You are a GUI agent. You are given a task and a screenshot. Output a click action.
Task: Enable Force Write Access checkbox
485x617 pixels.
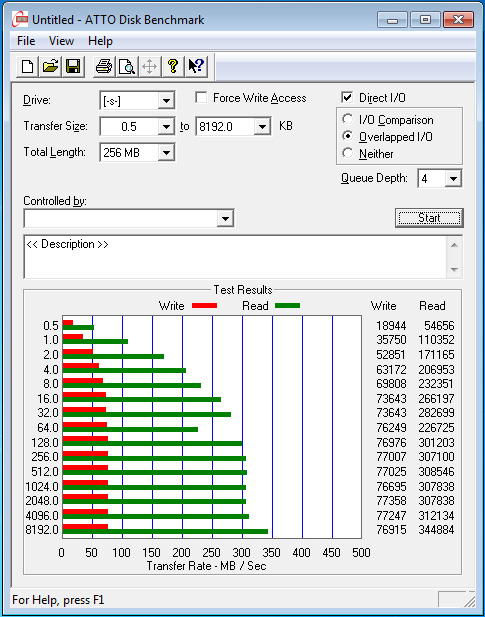click(201, 97)
